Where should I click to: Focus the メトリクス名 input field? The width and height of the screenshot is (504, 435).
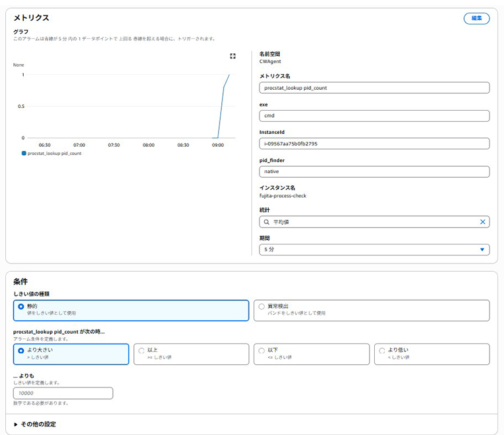(374, 87)
